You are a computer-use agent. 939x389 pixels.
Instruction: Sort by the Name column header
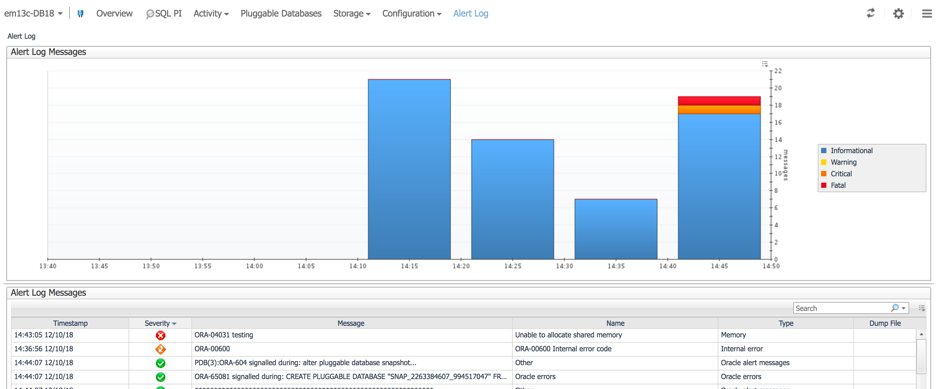tap(615, 323)
